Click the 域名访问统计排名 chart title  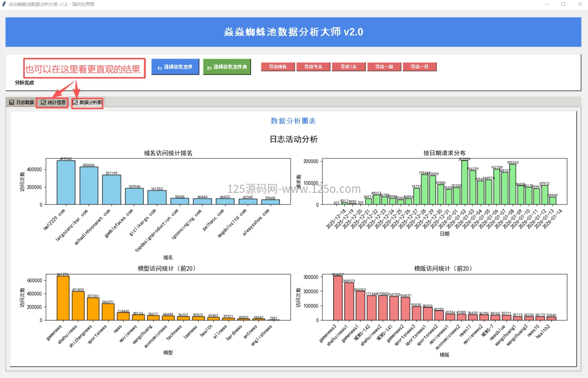(168, 153)
